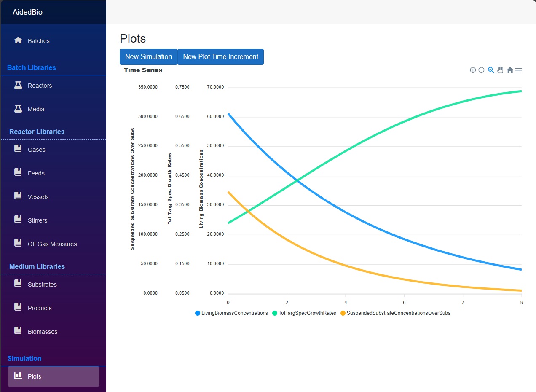Click the flask icon next to Reactors
Image resolution: width=536 pixels, height=392 pixels.
click(18, 85)
